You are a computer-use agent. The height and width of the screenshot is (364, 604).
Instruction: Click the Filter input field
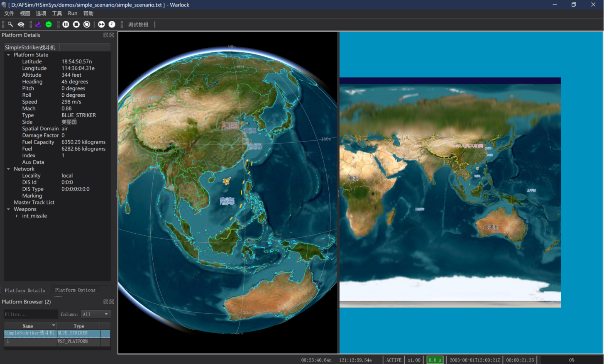(x=31, y=314)
